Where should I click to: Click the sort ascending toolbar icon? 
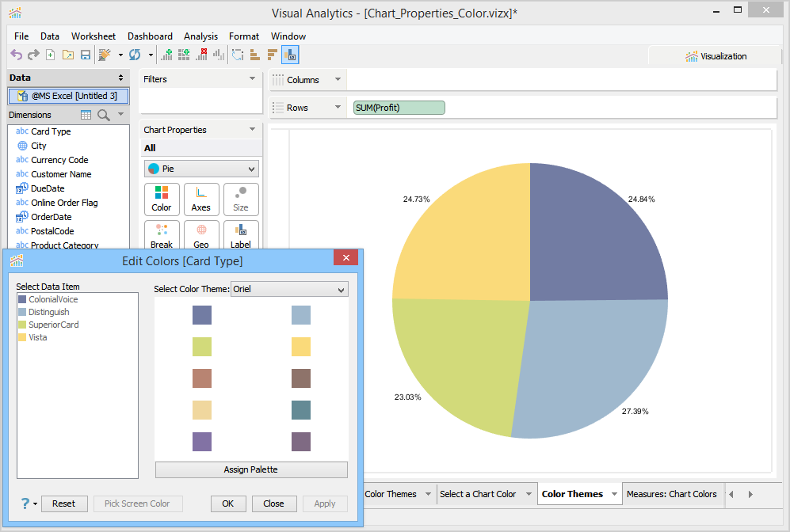point(254,55)
